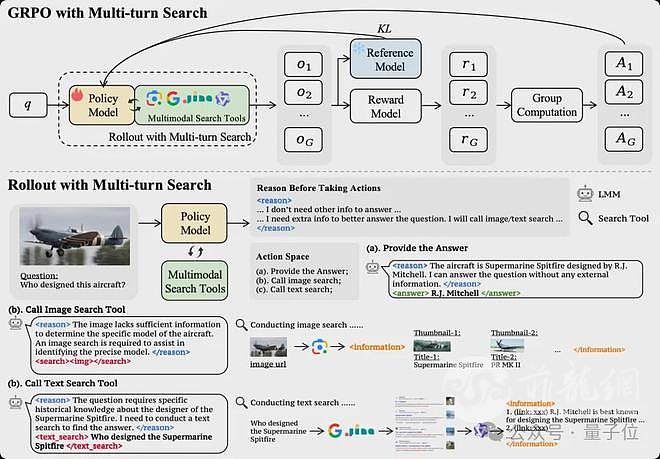Click the 'KL' label above the Reference Model
This screenshot has height=459, width=660.
click(383, 29)
